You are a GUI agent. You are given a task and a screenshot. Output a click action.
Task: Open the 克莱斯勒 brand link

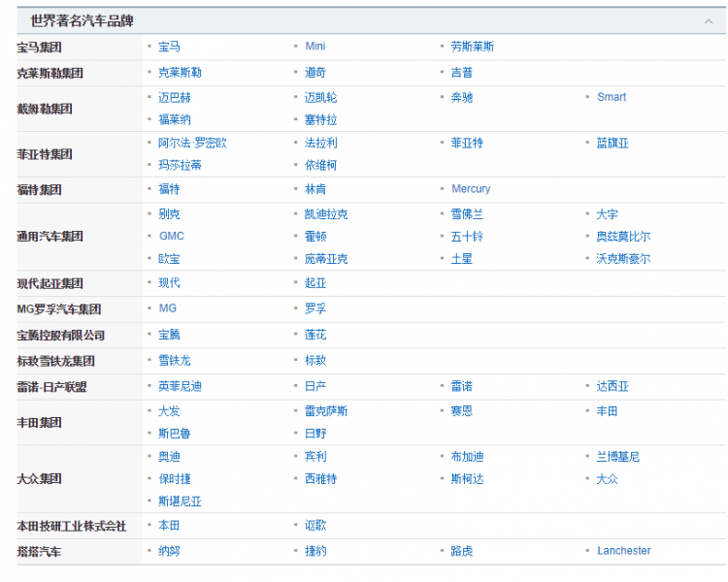coord(180,73)
